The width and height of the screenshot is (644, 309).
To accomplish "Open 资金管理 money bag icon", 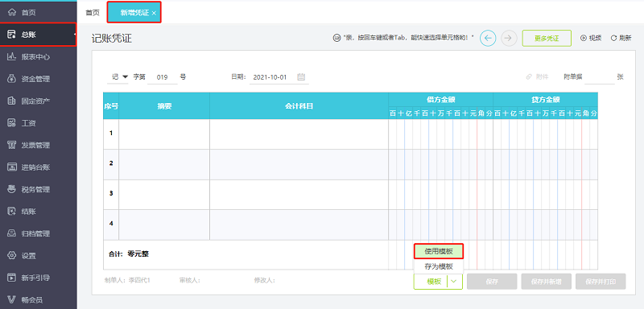I will click(12, 79).
